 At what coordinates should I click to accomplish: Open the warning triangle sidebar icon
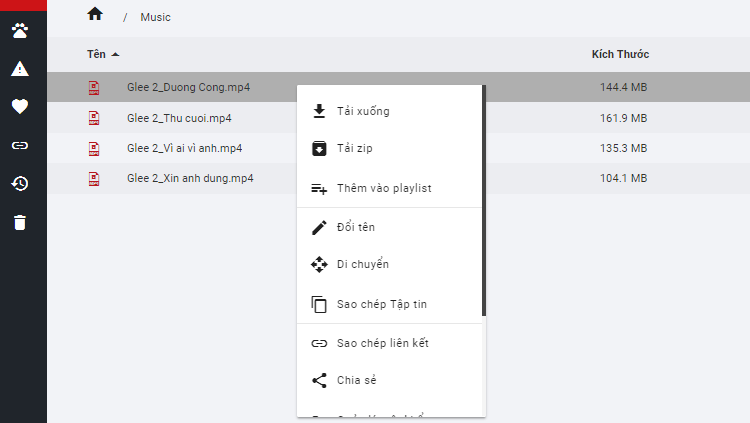pyautogui.click(x=20, y=69)
